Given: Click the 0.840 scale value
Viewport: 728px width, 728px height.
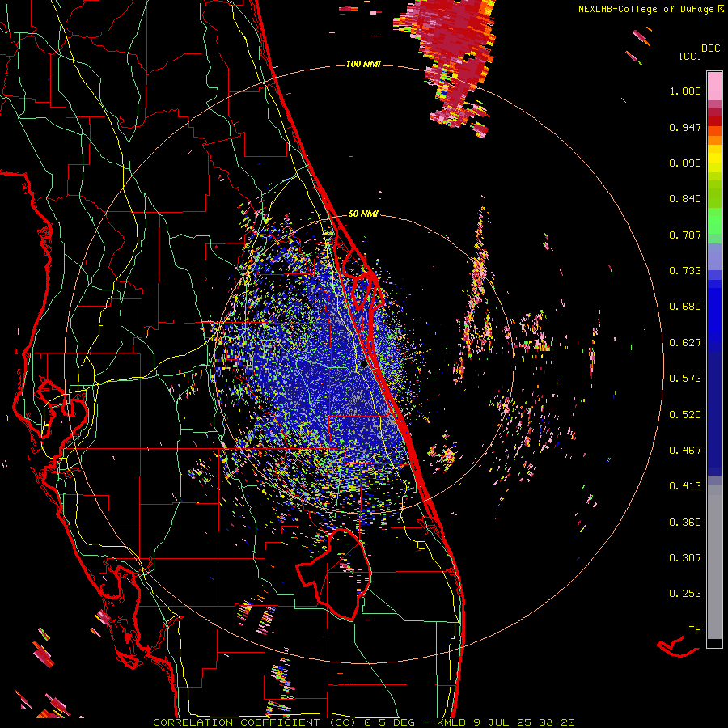Looking at the screenshot, I should (685, 199).
